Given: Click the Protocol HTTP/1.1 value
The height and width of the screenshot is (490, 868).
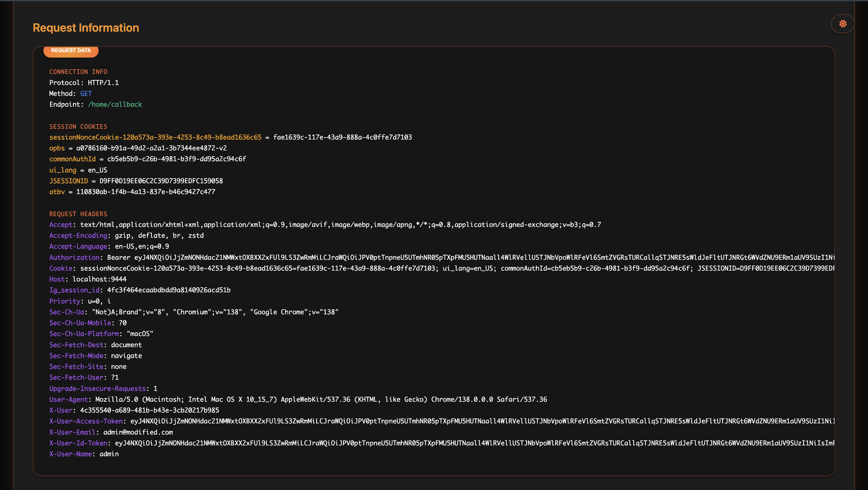Looking at the screenshot, I should click(x=103, y=83).
